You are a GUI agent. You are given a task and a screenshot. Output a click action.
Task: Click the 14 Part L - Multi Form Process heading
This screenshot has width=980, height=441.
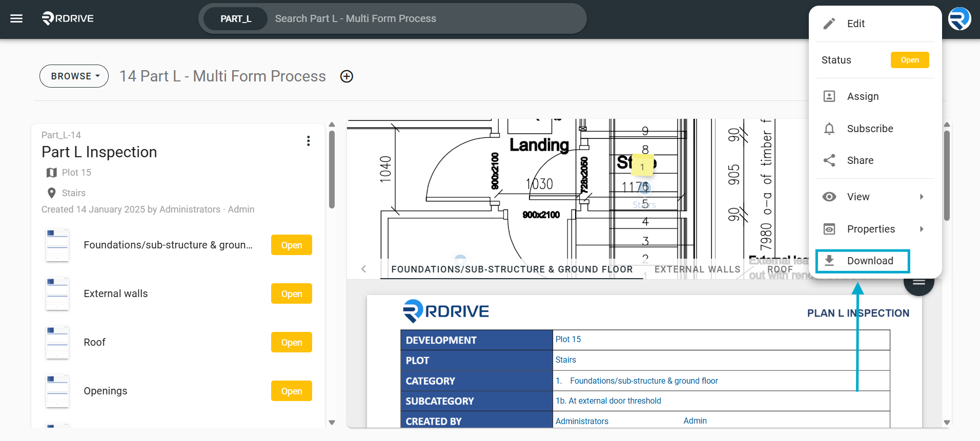coord(222,76)
